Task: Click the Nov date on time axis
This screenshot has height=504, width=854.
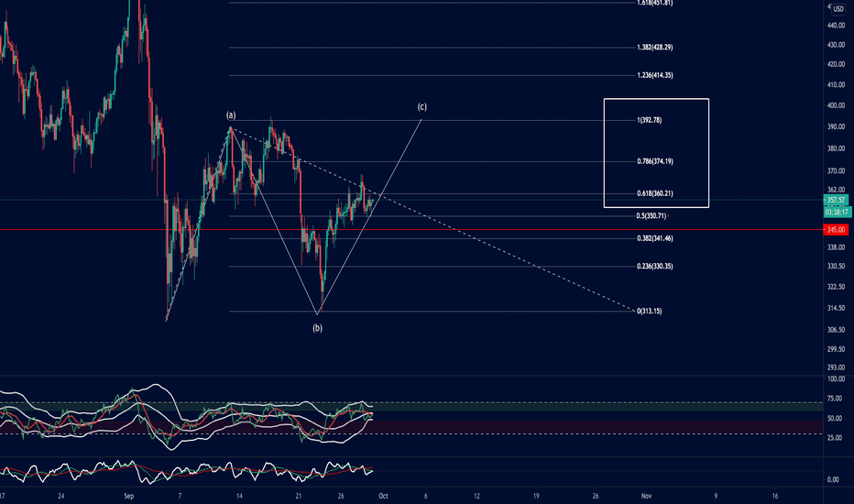Action: (x=647, y=497)
